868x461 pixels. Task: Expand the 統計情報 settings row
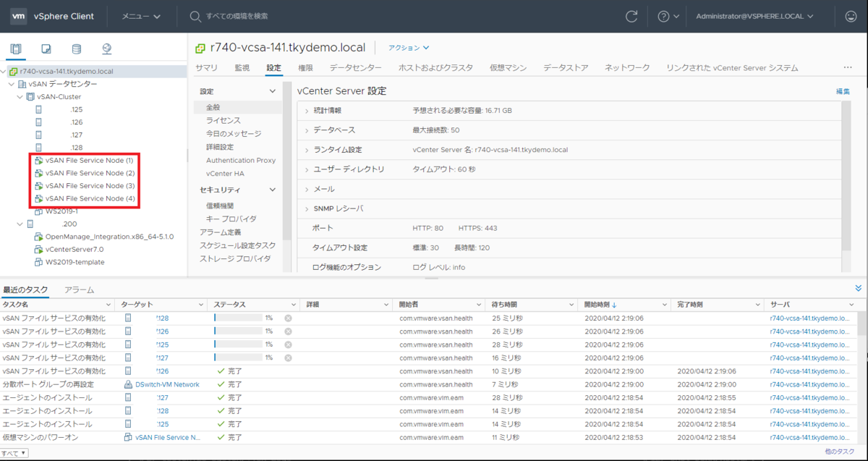[x=307, y=111]
